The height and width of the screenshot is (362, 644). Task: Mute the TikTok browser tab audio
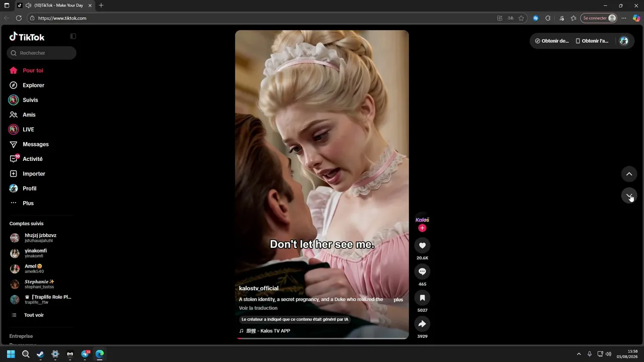pos(29,5)
